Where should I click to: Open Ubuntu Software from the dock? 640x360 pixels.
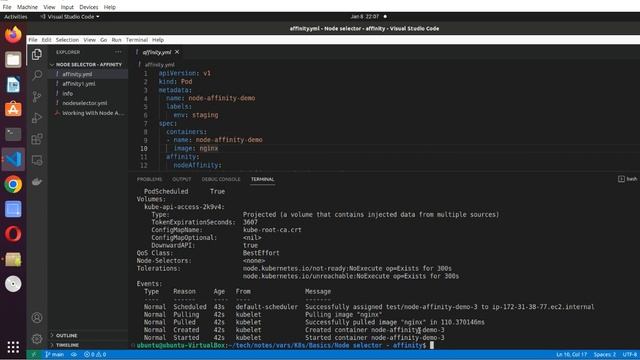click(13, 109)
